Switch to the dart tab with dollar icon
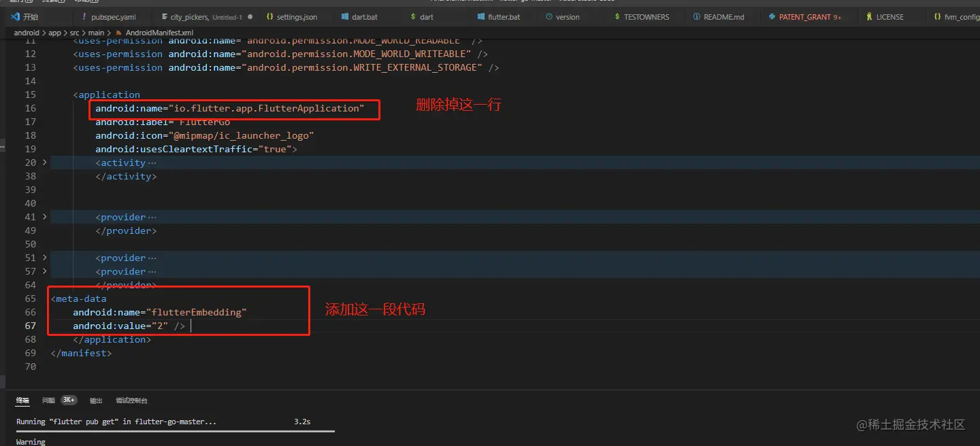 coord(427,17)
